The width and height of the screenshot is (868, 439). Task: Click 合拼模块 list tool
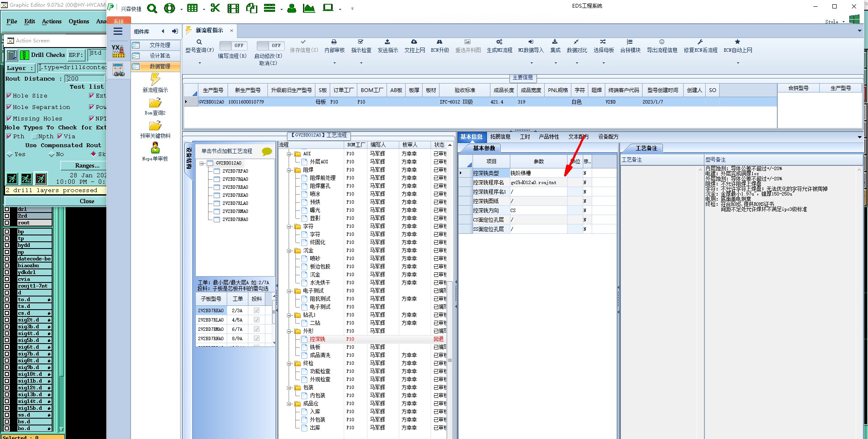point(630,46)
